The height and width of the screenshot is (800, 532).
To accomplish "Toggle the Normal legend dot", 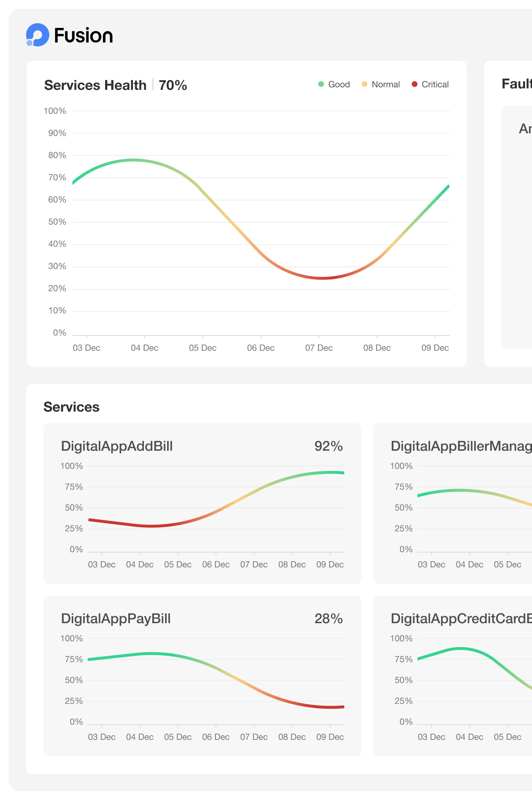I will [x=365, y=84].
